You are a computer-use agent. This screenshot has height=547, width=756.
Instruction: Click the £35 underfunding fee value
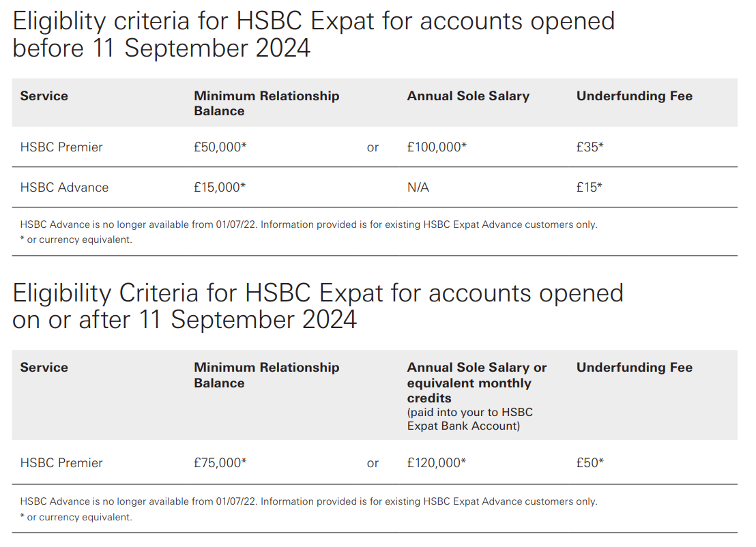(x=590, y=147)
